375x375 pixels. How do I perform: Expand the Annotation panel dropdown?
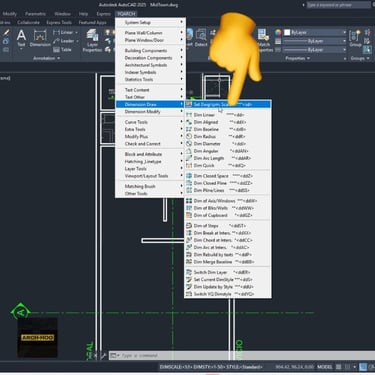point(46,58)
